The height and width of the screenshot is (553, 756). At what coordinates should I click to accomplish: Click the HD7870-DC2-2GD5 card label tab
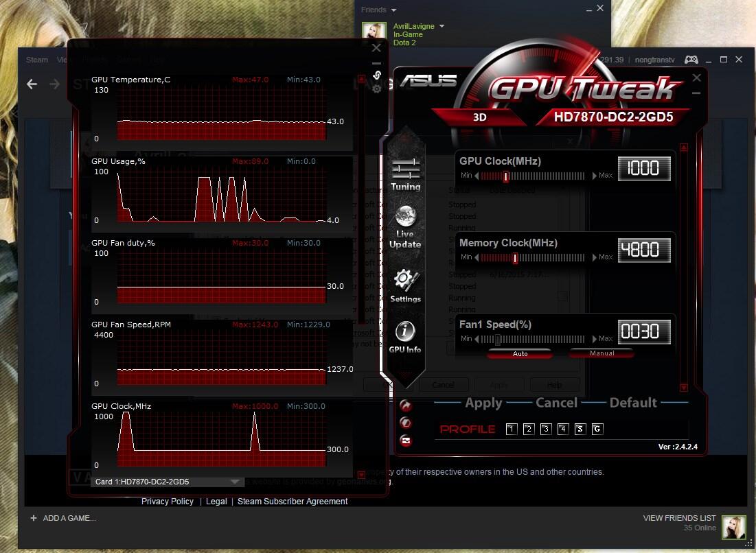pos(613,117)
